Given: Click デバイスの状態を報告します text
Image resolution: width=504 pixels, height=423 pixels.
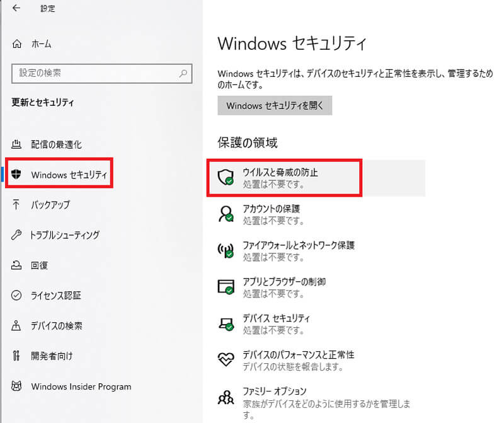Looking at the screenshot, I should [293, 366].
